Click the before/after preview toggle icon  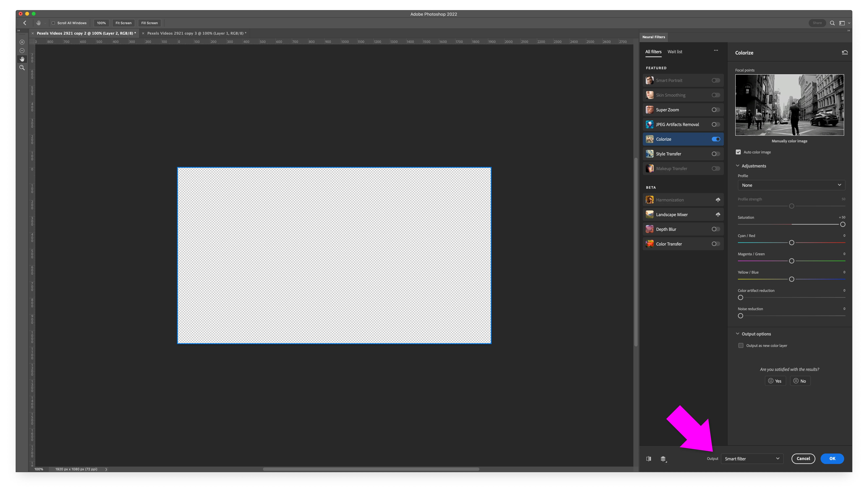click(649, 459)
